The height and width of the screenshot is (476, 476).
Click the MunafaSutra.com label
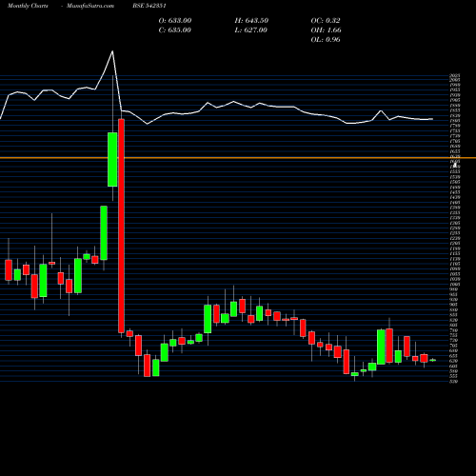point(90,6)
